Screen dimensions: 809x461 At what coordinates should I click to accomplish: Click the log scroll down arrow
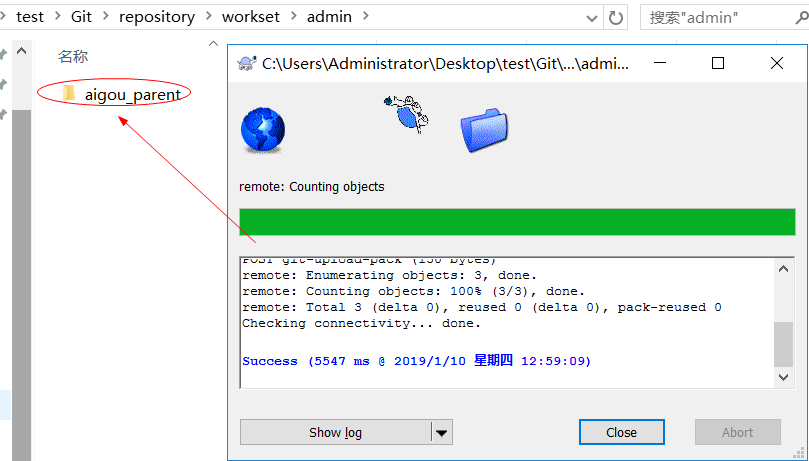pyautogui.click(x=783, y=377)
